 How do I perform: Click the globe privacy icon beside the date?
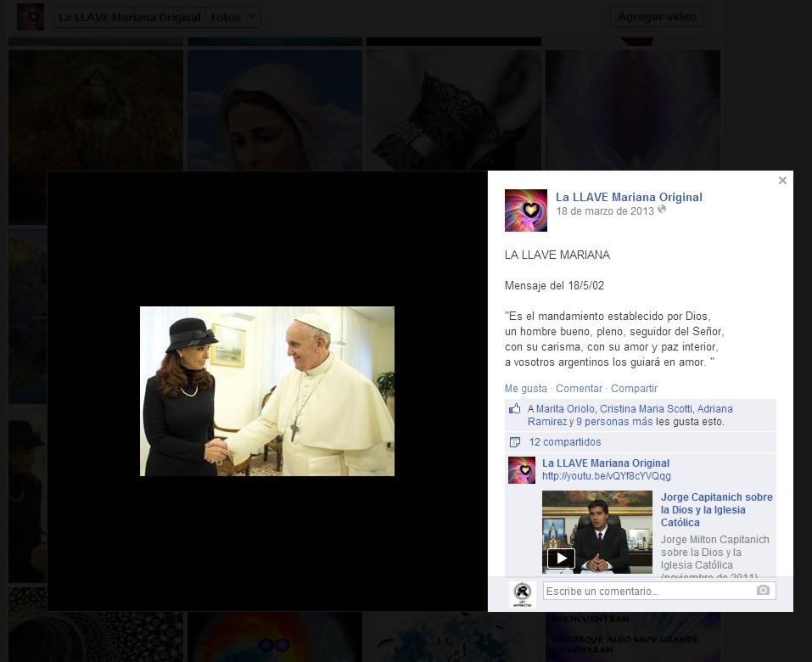click(662, 210)
